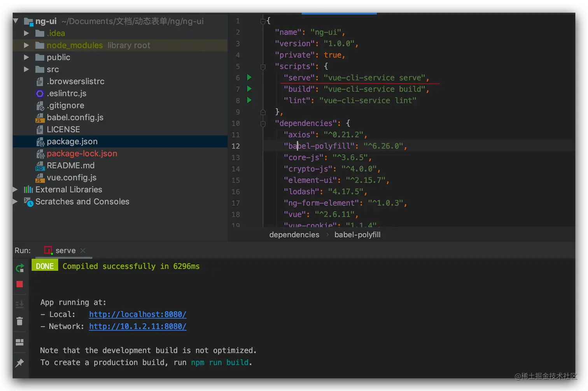Expand the node_modules folder arrow
Screen dimensions: 588x391
[26, 45]
